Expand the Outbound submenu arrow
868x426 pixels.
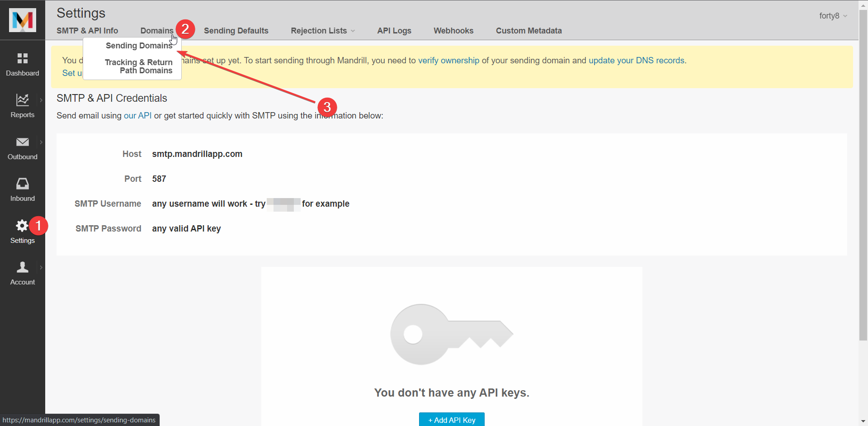[x=41, y=142]
